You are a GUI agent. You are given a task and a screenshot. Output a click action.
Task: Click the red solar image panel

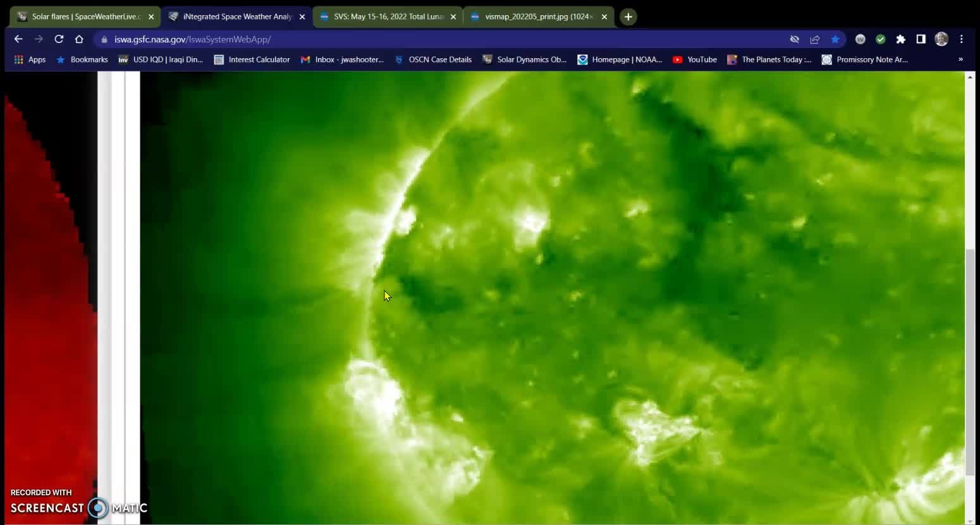click(x=51, y=297)
